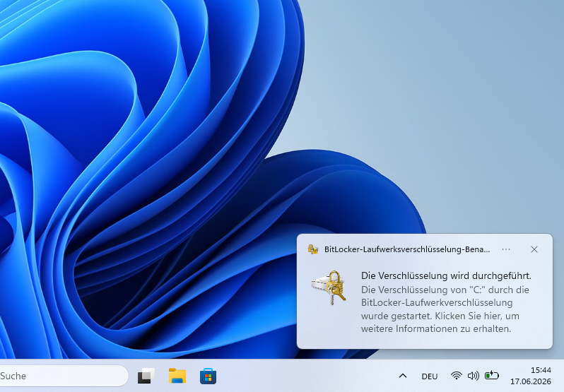Image resolution: width=564 pixels, height=392 pixels.
Task: Open the Microsoft Store taskbar icon
Action: 208,376
